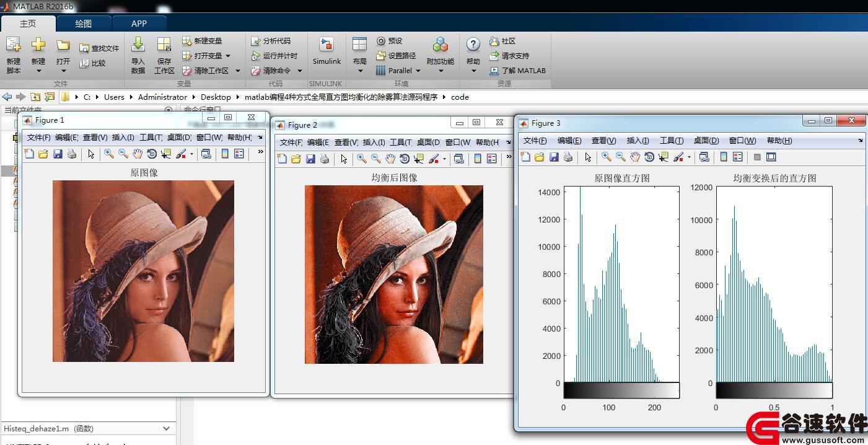Screen dimensions: 868x445
Task: Toggle Edit Plot arrow in Figure 2 toolbar
Action: coord(344,159)
